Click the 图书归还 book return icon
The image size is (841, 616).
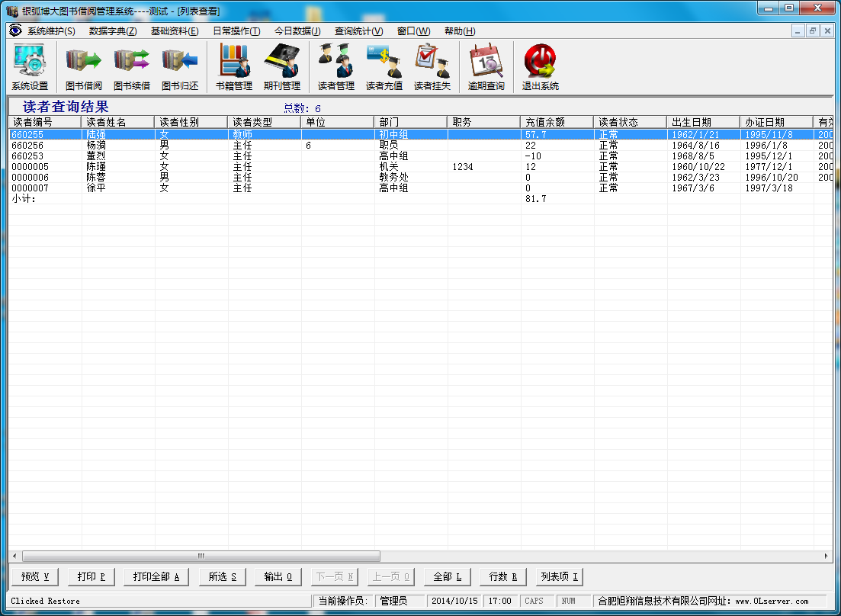(x=180, y=67)
